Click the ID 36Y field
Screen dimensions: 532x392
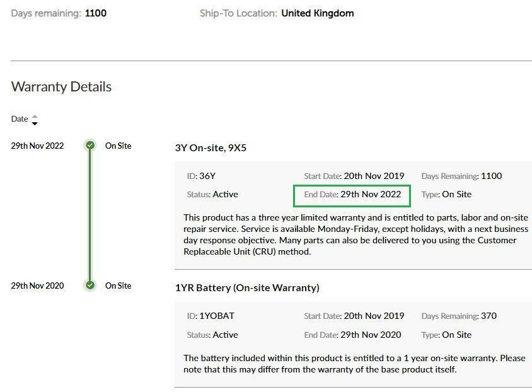coord(201,176)
